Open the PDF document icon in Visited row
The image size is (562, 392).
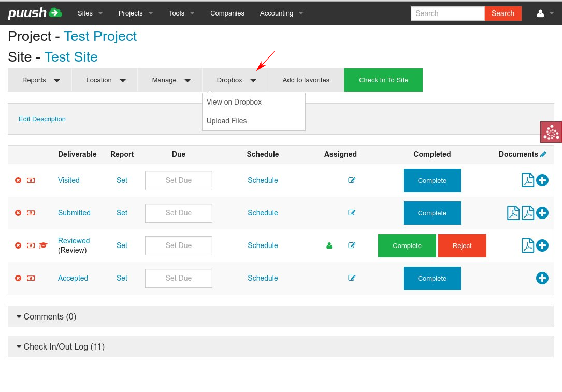pyautogui.click(x=527, y=180)
